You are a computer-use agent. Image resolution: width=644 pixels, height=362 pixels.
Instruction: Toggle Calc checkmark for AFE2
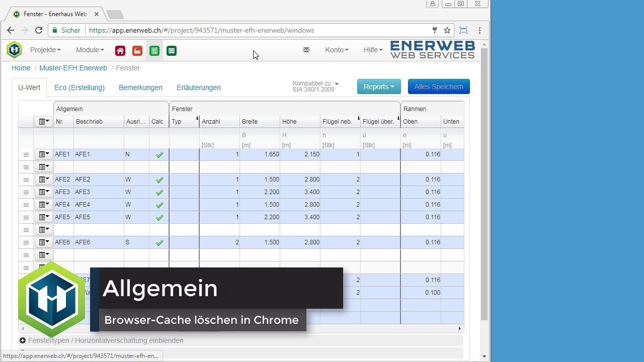(159, 180)
